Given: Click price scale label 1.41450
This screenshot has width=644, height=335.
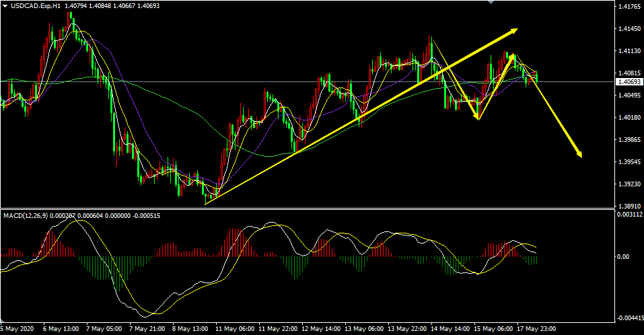Looking at the screenshot, I should pyautogui.click(x=629, y=29).
